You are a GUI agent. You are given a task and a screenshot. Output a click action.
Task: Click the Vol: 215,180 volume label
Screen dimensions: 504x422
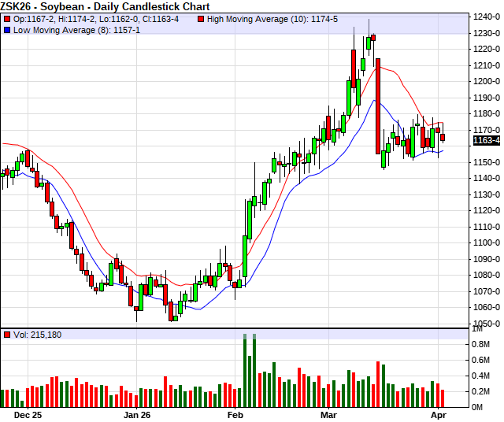pyautogui.click(x=37, y=335)
